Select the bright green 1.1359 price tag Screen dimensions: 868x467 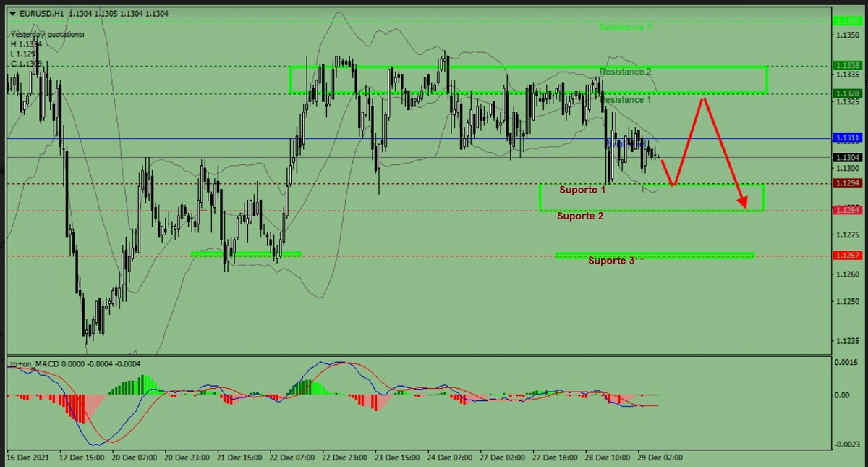pyautogui.click(x=846, y=22)
